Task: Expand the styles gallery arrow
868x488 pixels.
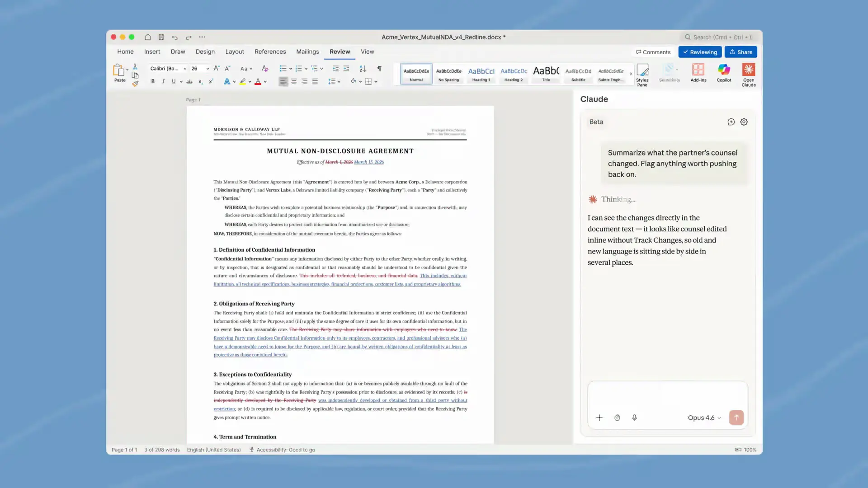Action: pyautogui.click(x=631, y=74)
